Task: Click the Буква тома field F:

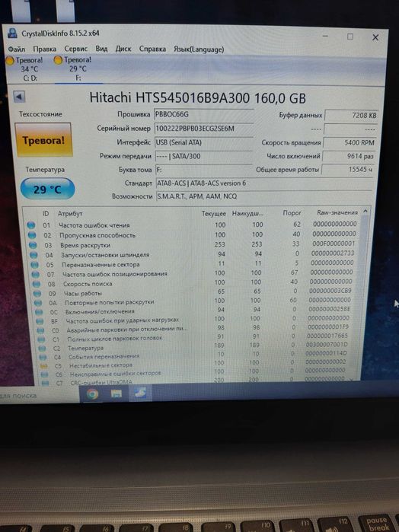Action: tap(203, 169)
